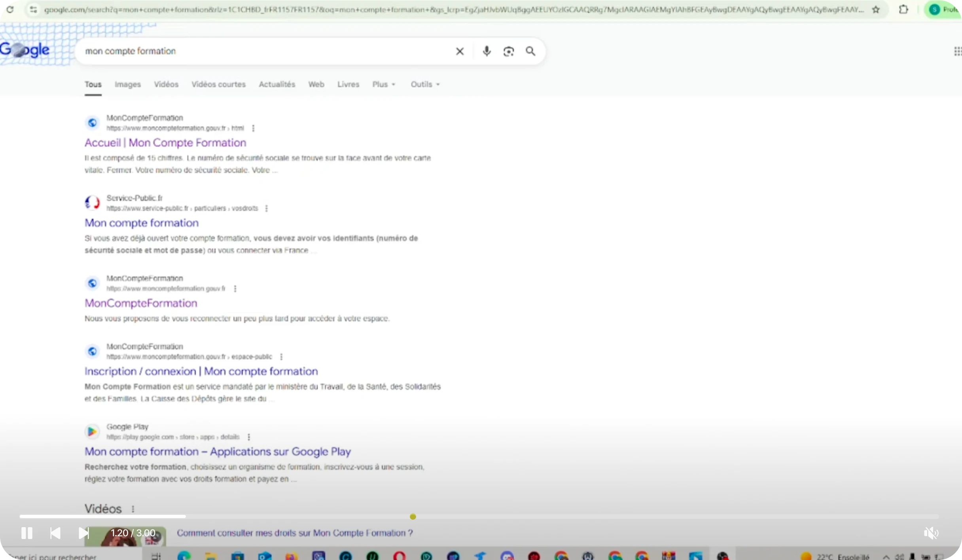962x560 pixels.
Task: Switch to the Vidéos tab
Action: [166, 84]
